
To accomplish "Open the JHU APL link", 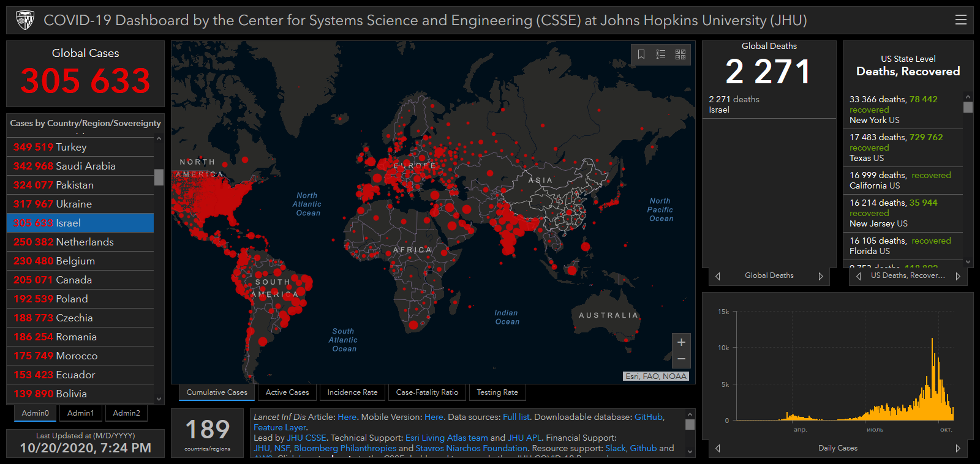I will click(524, 438).
